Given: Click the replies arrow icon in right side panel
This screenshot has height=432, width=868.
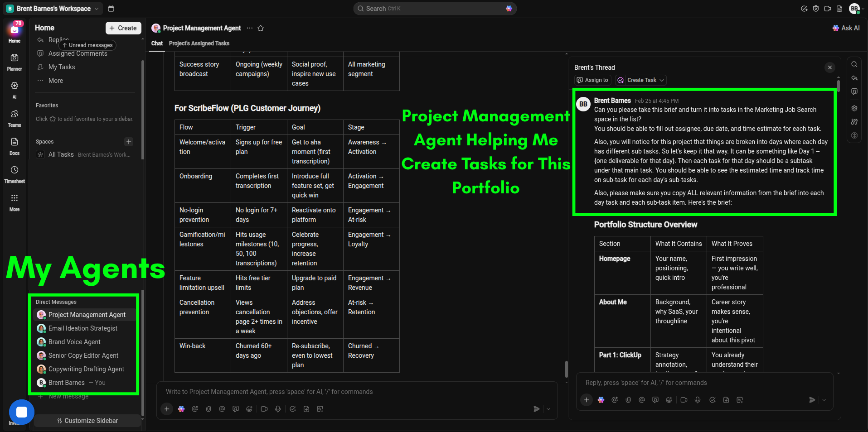Looking at the screenshot, I should [854, 78].
